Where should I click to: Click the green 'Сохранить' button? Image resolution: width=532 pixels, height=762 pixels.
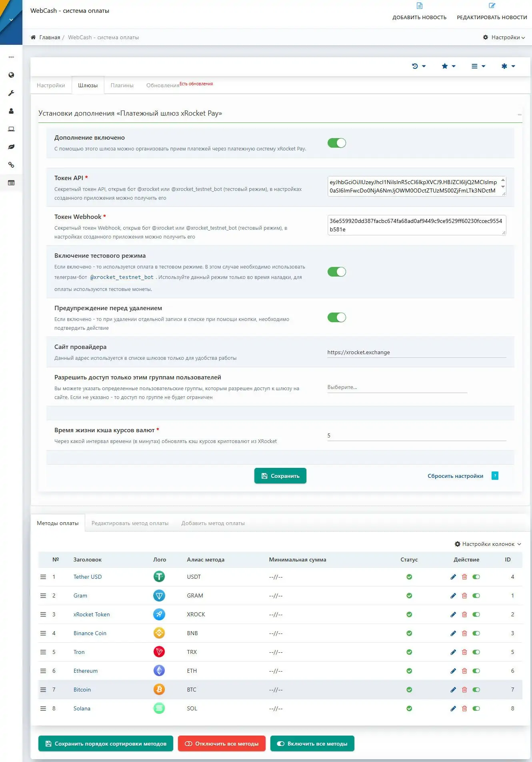pos(280,476)
